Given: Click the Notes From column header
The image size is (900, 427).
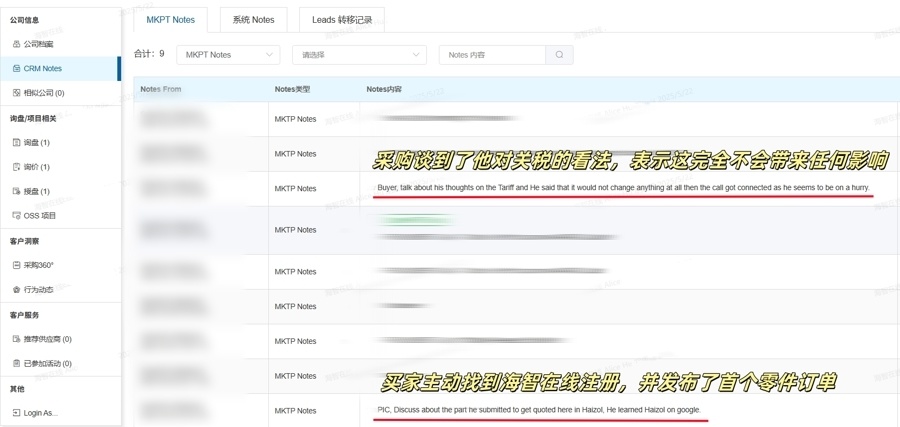Looking at the screenshot, I should [x=161, y=89].
